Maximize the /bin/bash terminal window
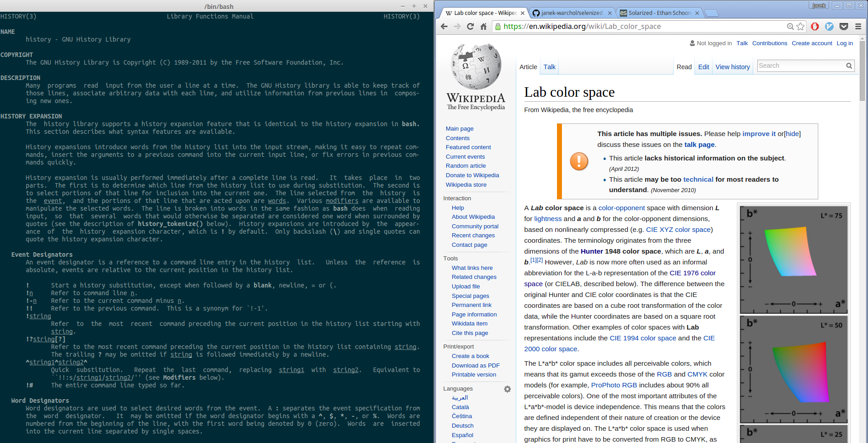This screenshot has height=443, width=868. coord(414,6)
